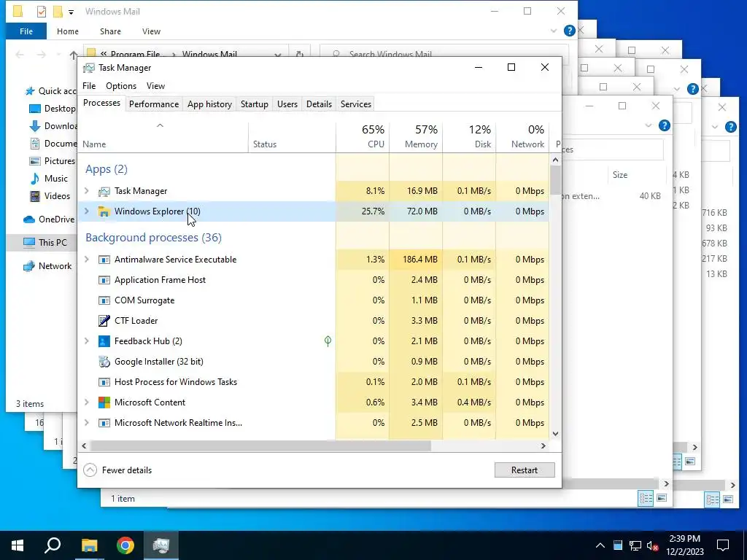The image size is (747, 560).
Task: Switch to the App history tab
Action: click(209, 104)
